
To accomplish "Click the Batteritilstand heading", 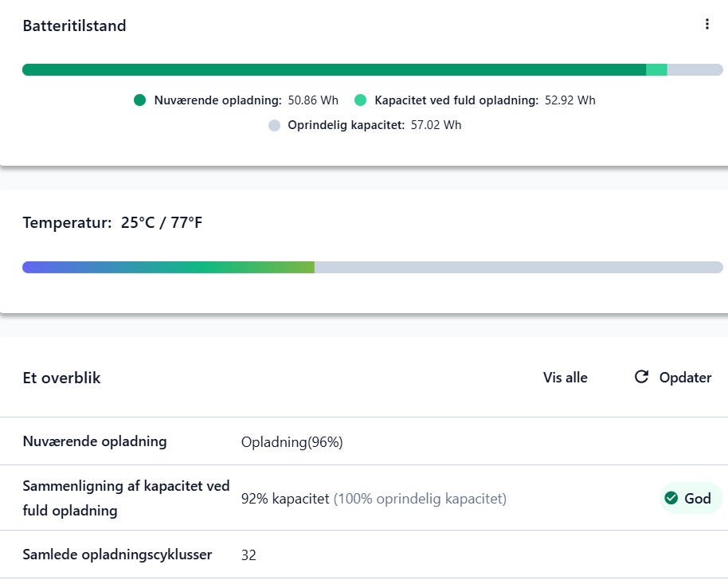I will [74, 26].
